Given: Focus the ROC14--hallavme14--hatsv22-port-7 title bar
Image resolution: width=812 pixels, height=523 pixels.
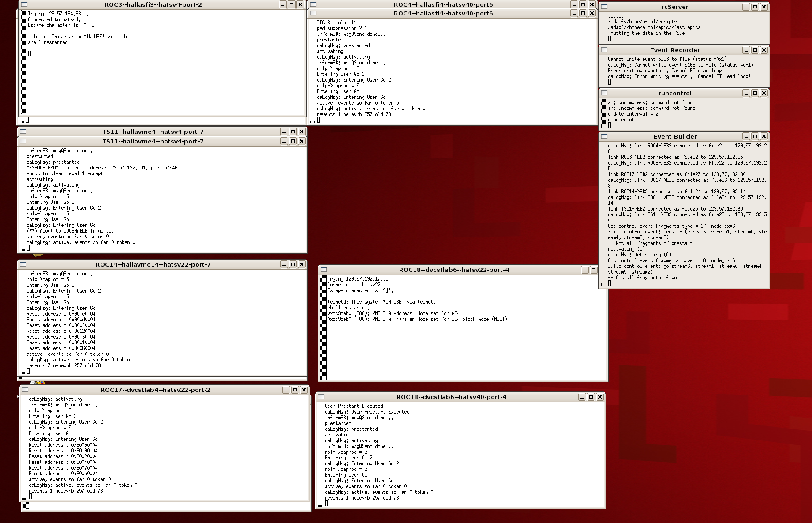Looking at the screenshot, I should (153, 264).
